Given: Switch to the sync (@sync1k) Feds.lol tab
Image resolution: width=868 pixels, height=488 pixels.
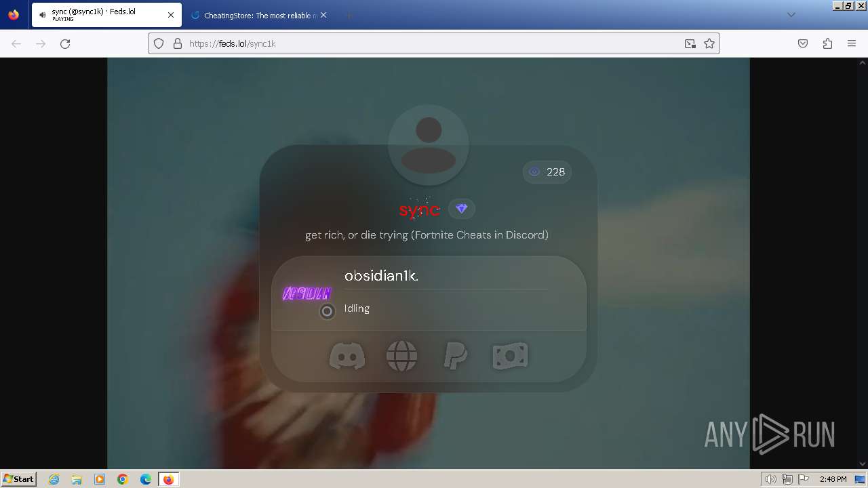Looking at the screenshot, I should coord(106,15).
